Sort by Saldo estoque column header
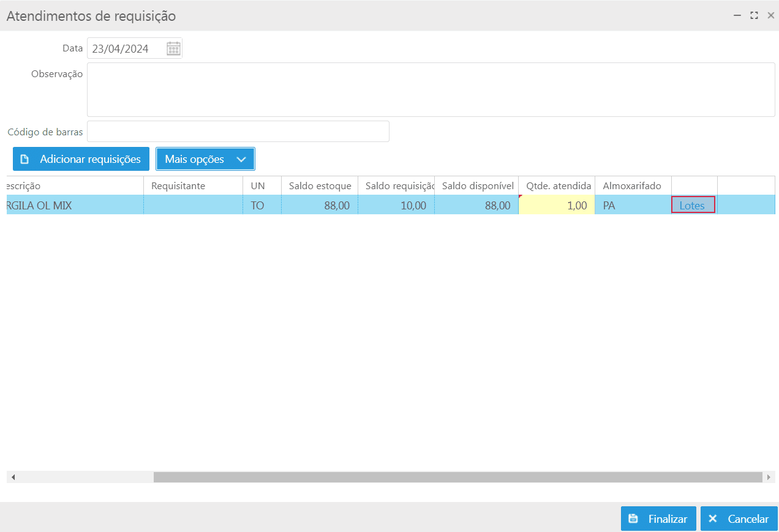The width and height of the screenshot is (779, 532). pyautogui.click(x=320, y=185)
